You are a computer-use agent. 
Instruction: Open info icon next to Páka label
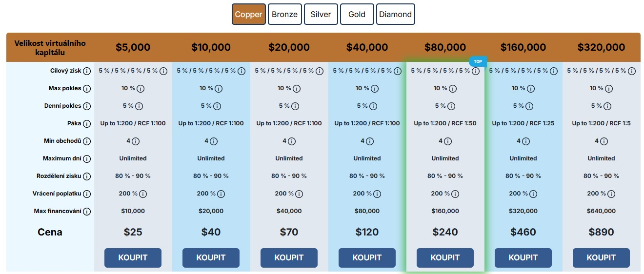[87, 124]
